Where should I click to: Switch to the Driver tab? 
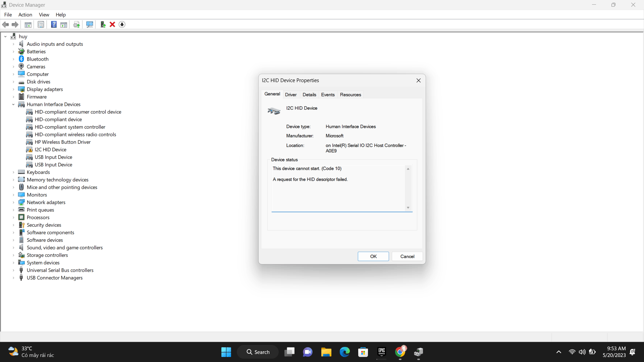click(290, 95)
